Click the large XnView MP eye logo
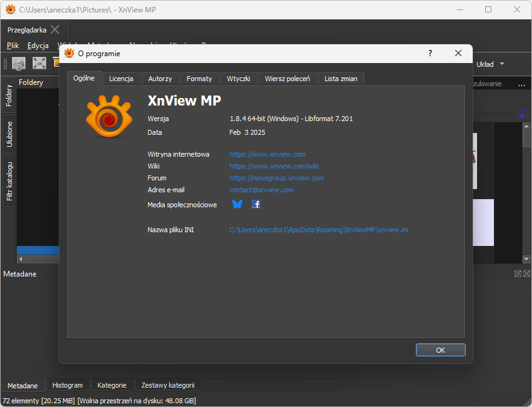Viewport: 532px width, 407px height. click(x=109, y=116)
